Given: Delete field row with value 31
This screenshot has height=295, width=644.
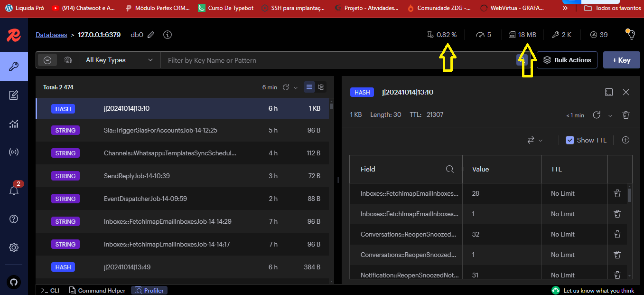Looking at the screenshot, I should coord(617,275).
